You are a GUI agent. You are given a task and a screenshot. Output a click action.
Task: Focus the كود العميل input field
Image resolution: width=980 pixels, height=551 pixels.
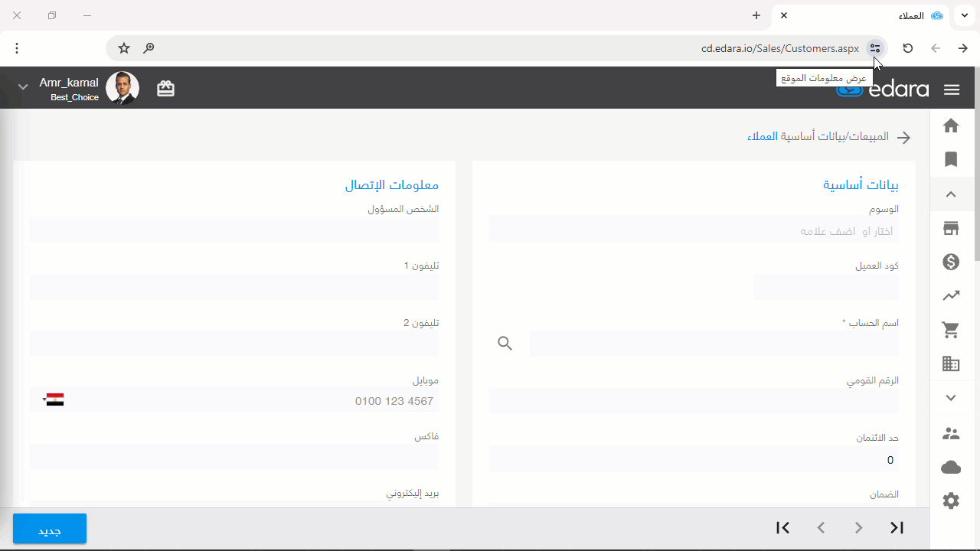826,287
